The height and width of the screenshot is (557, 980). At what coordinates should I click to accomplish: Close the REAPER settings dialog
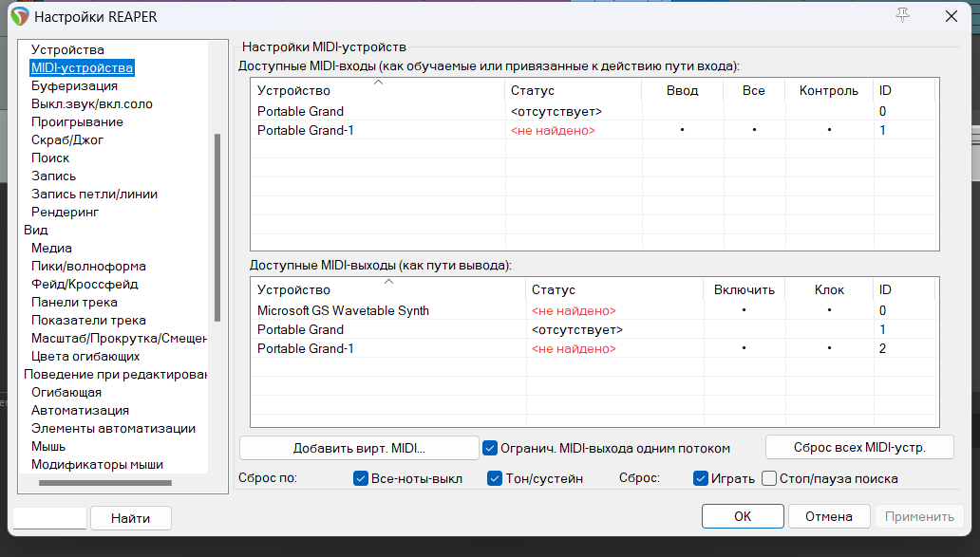click(x=952, y=16)
